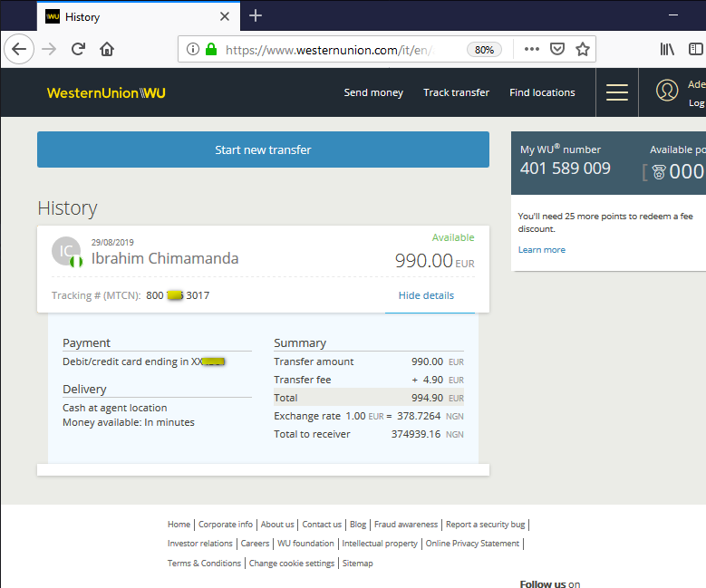Open the browser home page icon
The image size is (706, 588).
(107, 49)
